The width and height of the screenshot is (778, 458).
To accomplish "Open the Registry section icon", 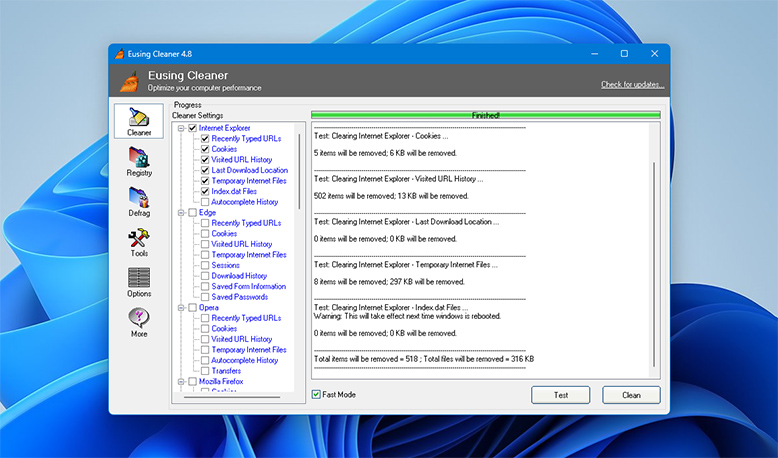I will (x=138, y=161).
